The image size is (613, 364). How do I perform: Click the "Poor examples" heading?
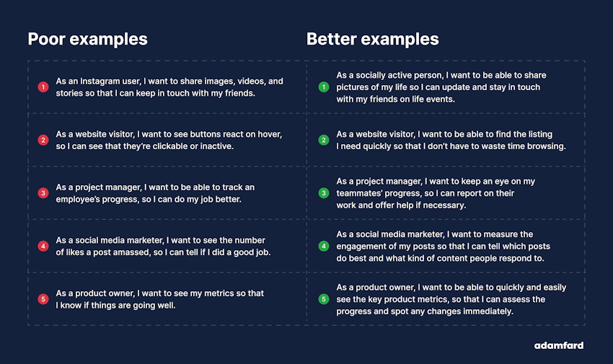tap(87, 39)
